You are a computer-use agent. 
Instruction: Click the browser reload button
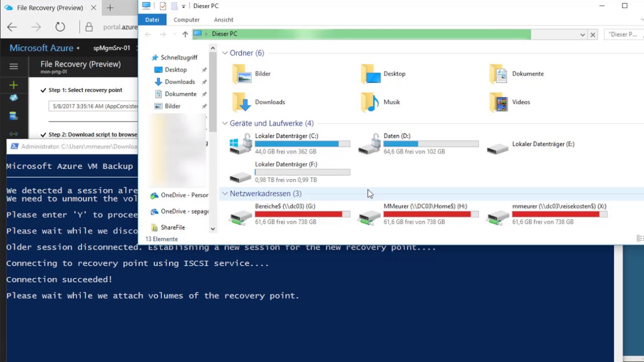60,27
